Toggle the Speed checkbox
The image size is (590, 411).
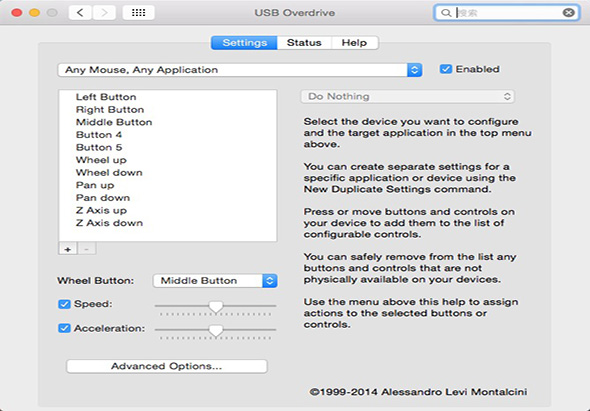(x=64, y=304)
